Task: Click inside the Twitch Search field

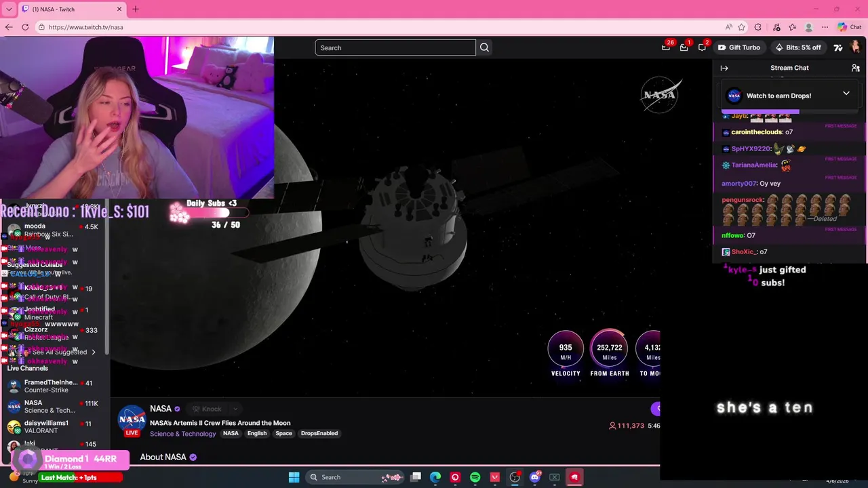Action: [x=395, y=47]
